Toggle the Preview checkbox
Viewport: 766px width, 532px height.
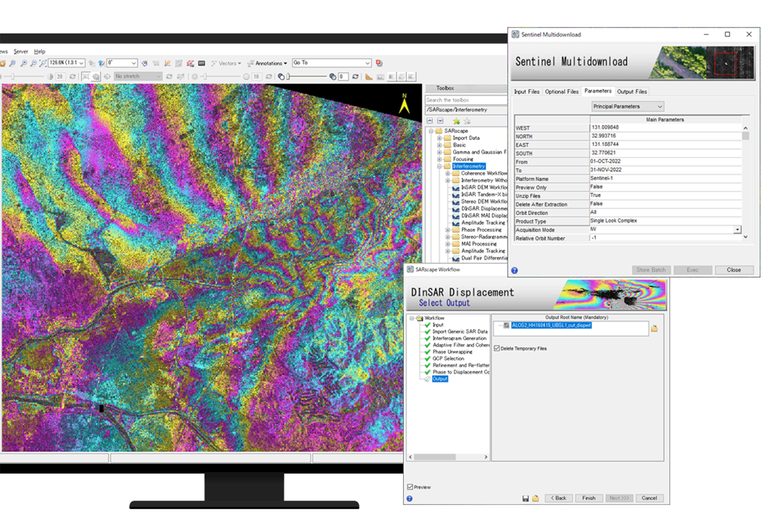[410, 487]
